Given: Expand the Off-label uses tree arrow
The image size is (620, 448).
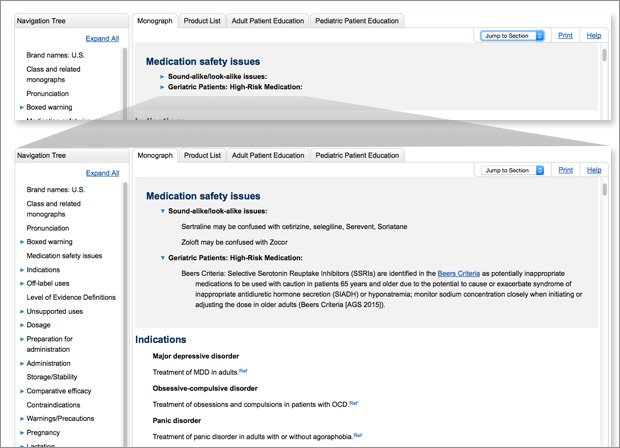Looking at the screenshot, I should pos(21,284).
